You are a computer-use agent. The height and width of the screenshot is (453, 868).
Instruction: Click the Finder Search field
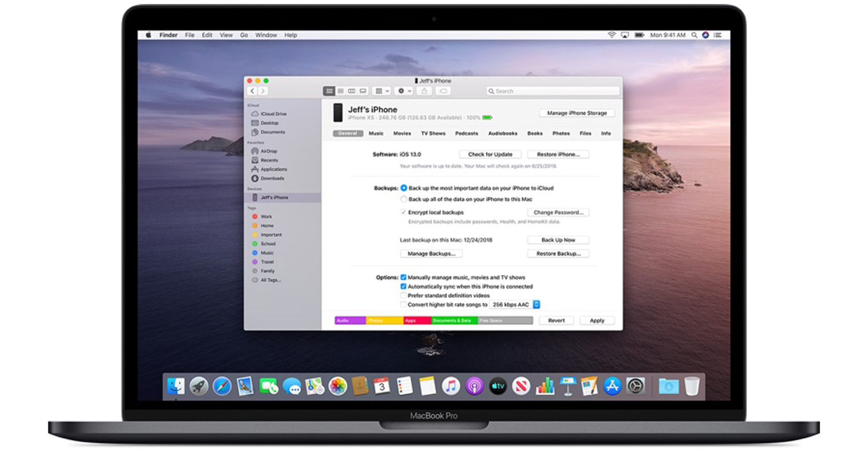click(x=553, y=91)
